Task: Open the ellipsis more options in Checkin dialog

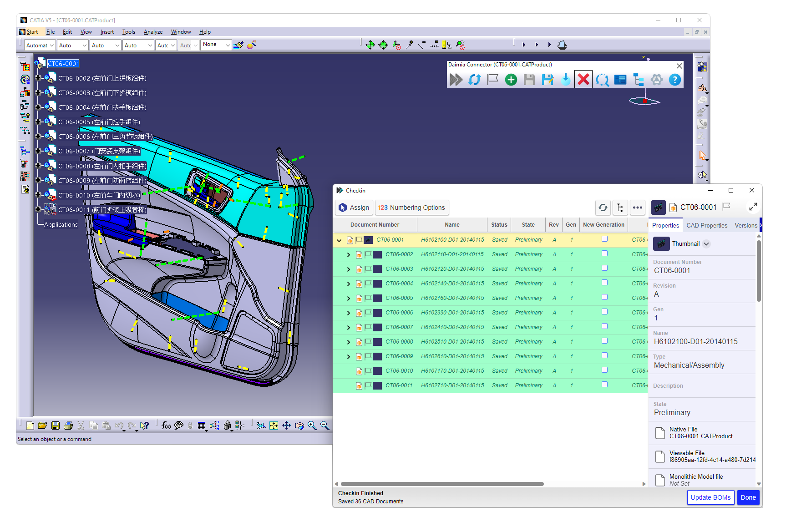Action: coord(637,208)
